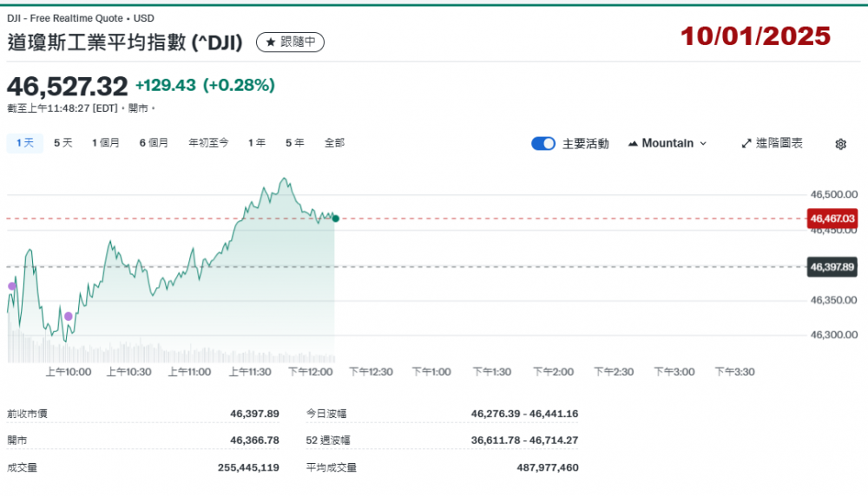Click the dark 46,397.89 previous close label
Image resolution: width=868 pixels, height=496 pixels.
(832, 267)
